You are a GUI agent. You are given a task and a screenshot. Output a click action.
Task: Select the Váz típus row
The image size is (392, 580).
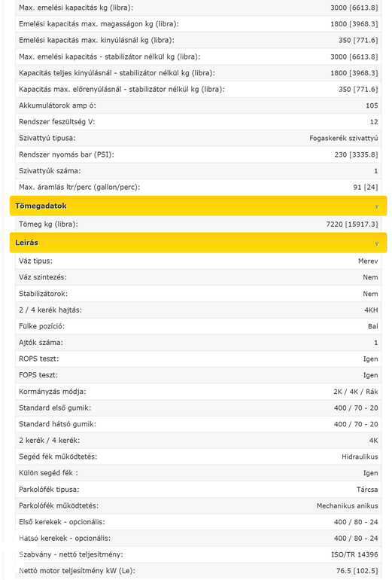tap(198, 261)
